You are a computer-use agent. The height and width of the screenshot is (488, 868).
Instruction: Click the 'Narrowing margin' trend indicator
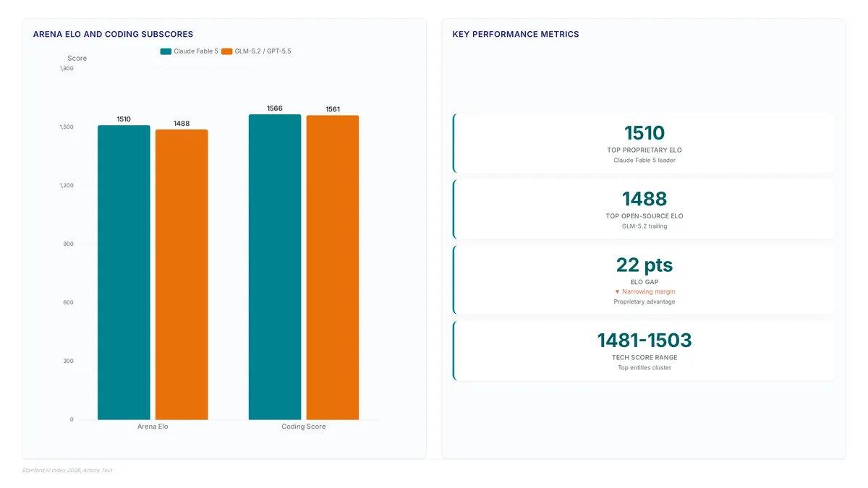pos(644,292)
